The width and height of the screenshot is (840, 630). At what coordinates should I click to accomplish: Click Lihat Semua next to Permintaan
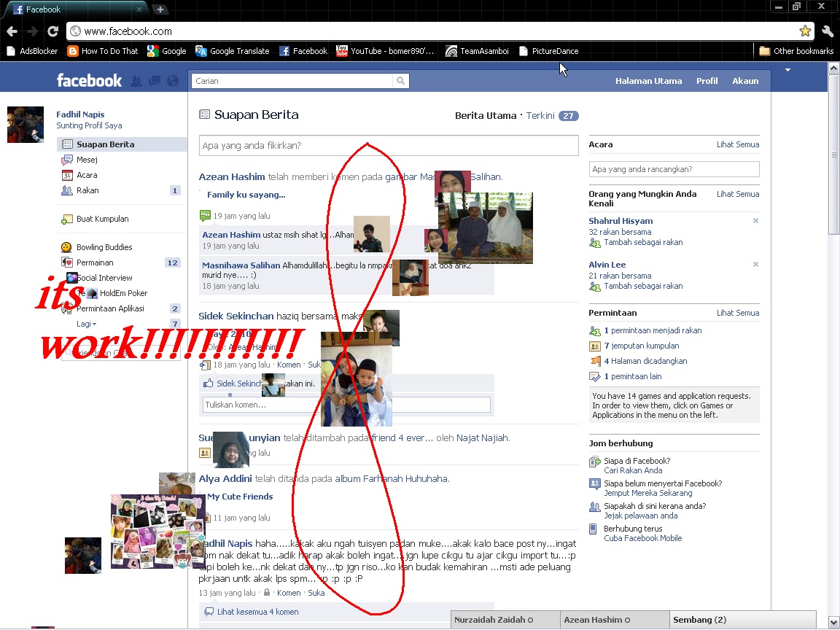click(x=738, y=313)
